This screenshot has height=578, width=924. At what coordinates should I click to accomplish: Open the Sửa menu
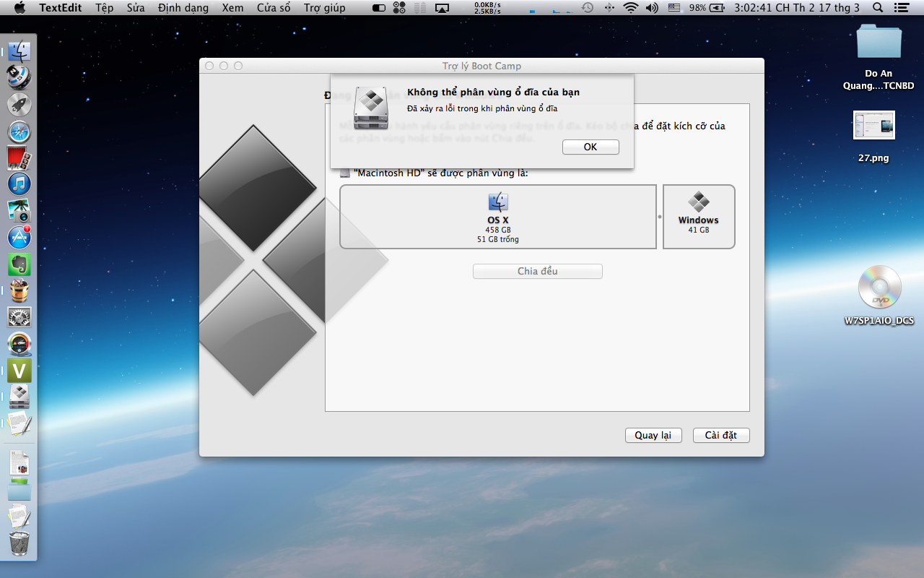click(x=136, y=8)
